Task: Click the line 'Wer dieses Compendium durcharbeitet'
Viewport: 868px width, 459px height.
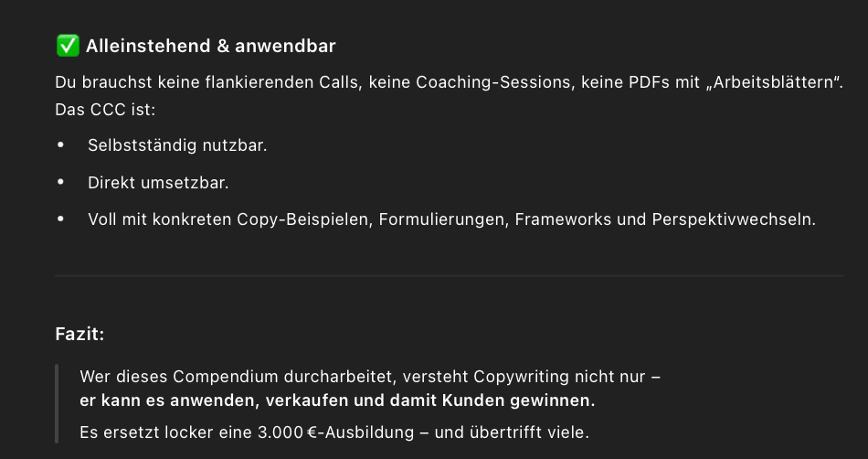Action: 370,377
